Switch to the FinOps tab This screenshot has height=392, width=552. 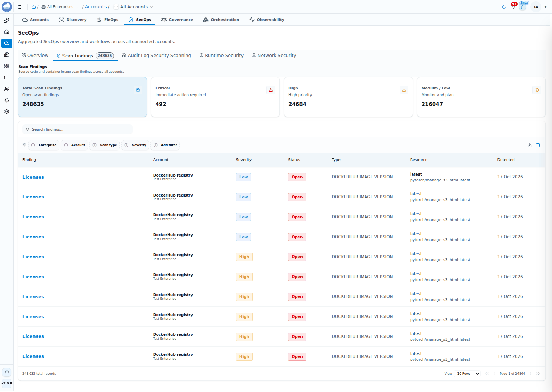click(108, 20)
